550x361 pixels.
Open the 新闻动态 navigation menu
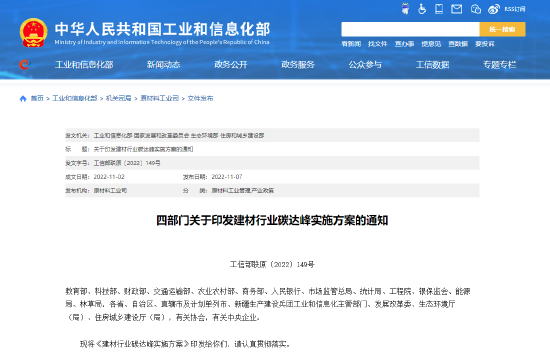(163, 65)
